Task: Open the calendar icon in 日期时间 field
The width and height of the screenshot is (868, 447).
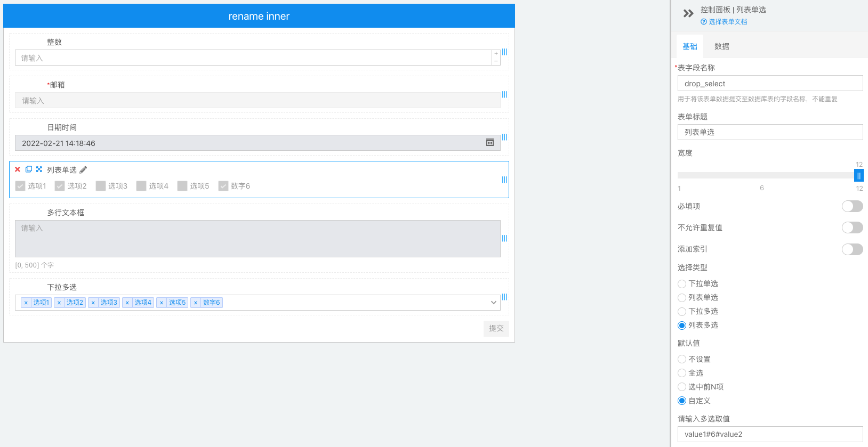Action: [x=490, y=142]
